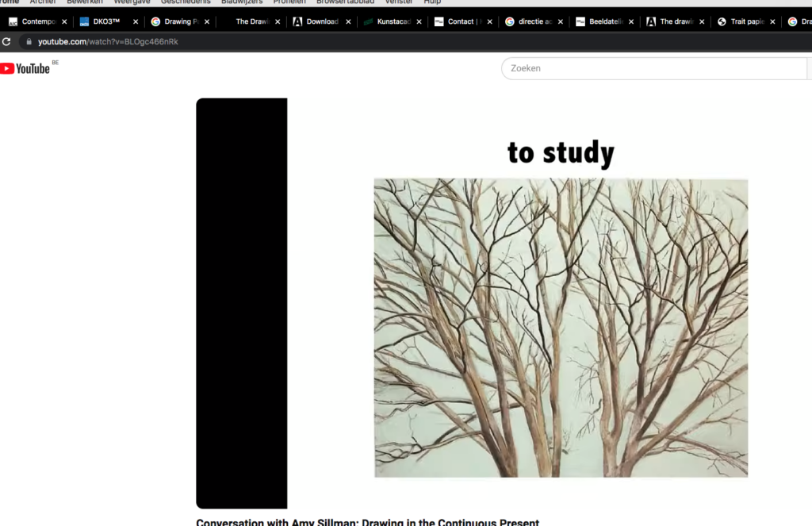
Task: Close the directie ac tab
Action: click(x=561, y=21)
